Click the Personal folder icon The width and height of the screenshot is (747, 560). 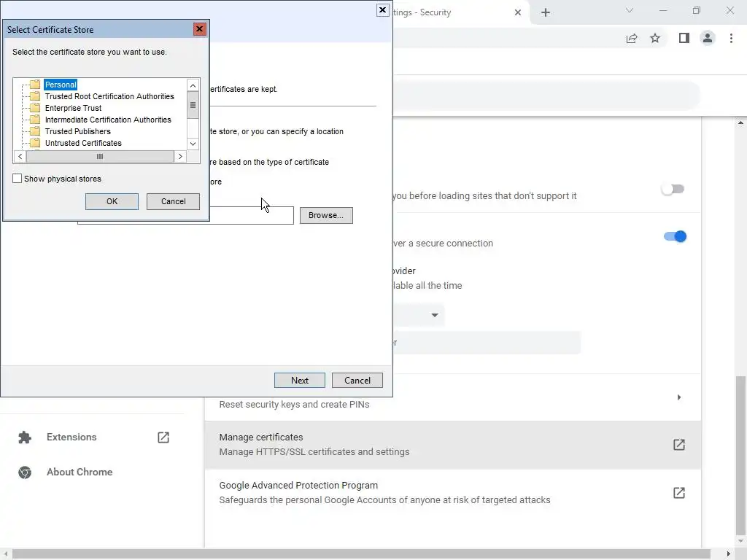tap(35, 85)
